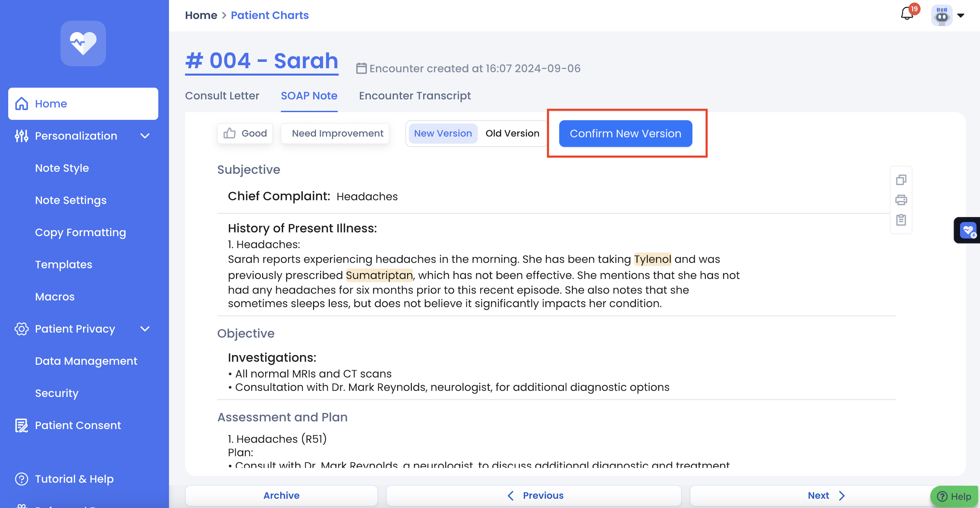This screenshot has height=508, width=980.
Task: Open the floating heart widget at right edge
Action: 968,230
